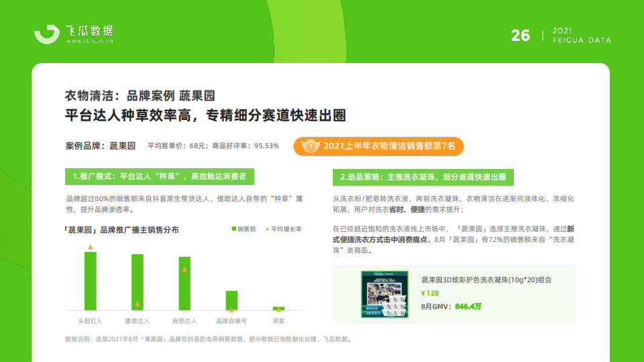The image size is (644, 362).
Task: Click the page number 26
Action: tap(521, 36)
